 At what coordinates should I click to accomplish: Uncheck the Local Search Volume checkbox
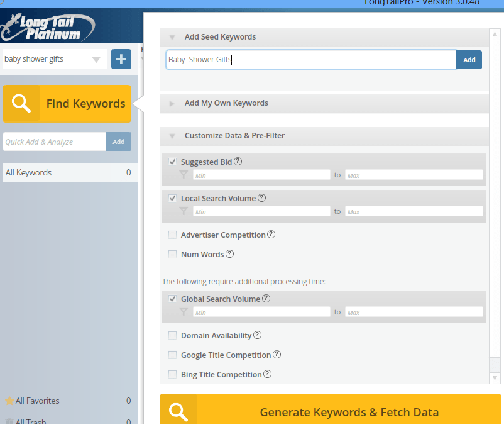(x=173, y=198)
